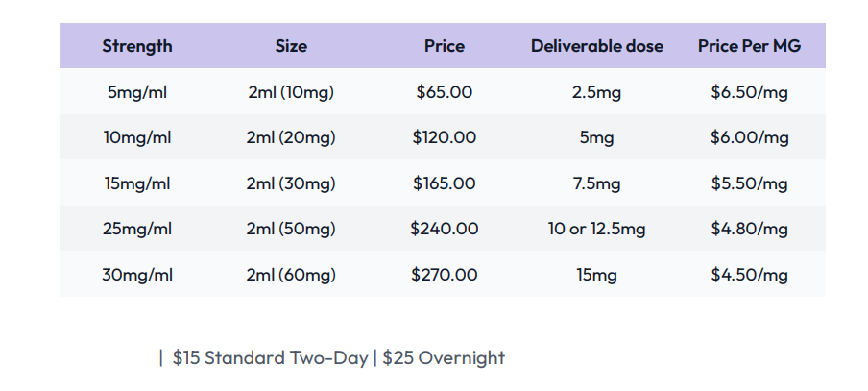The image size is (868, 391).
Task: Click the 30mg/ml strength cell
Action: [137, 275]
